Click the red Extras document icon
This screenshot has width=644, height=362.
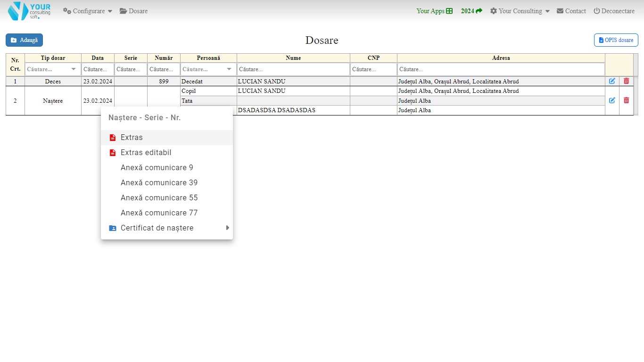click(x=113, y=138)
